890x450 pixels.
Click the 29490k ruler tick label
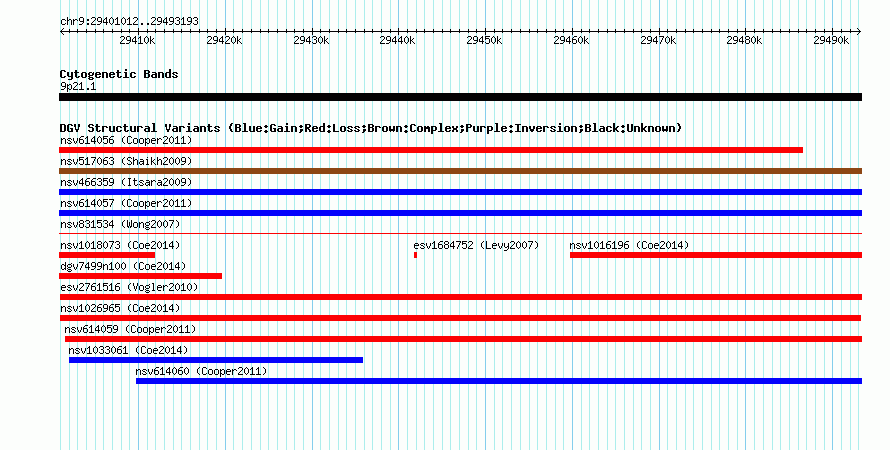[x=831, y=40]
